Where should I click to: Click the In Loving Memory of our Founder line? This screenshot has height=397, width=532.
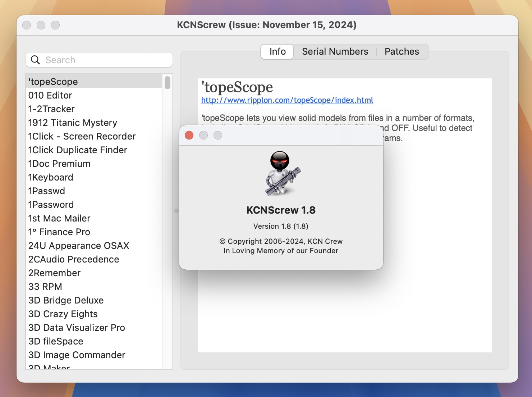[x=281, y=251]
